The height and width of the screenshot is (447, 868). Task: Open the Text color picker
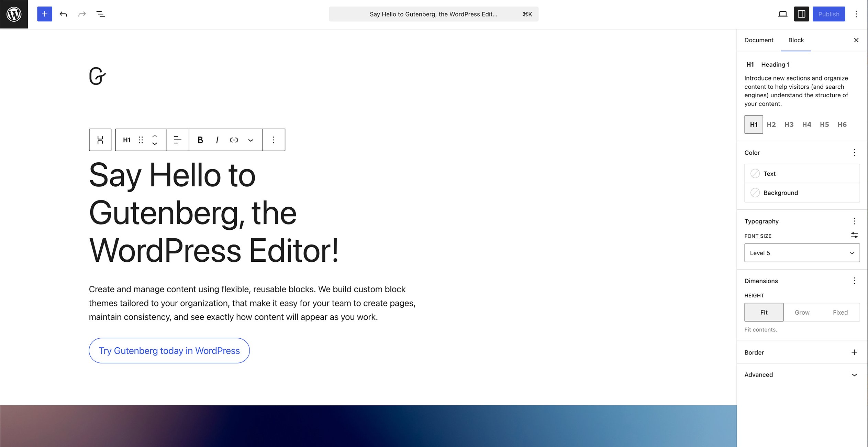point(802,174)
